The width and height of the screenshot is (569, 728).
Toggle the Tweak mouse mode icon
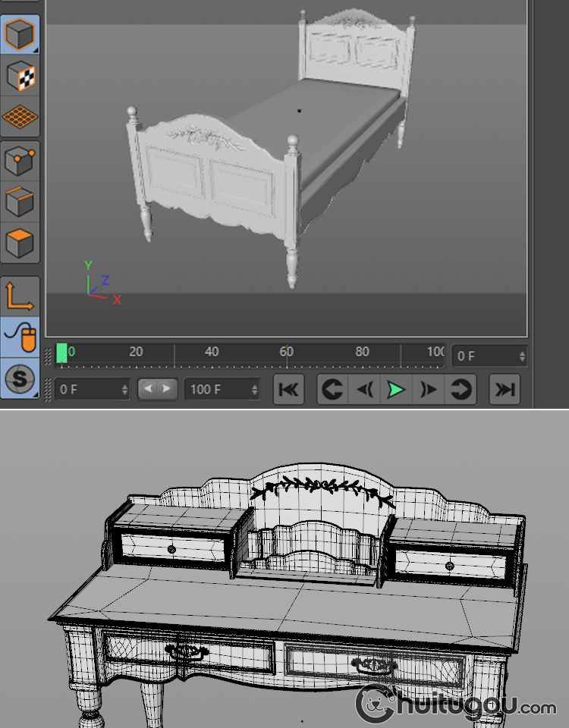pos(20,337)
